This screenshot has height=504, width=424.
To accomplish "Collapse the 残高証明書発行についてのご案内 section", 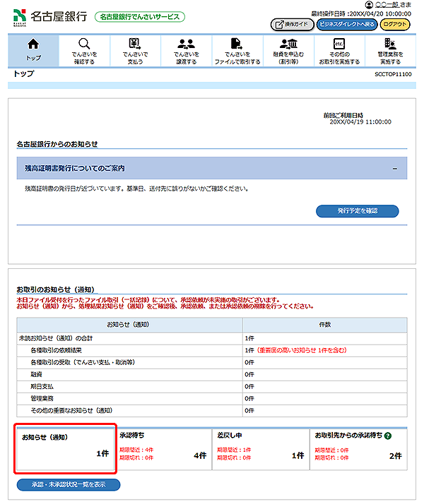I will [x=394, y=169].
